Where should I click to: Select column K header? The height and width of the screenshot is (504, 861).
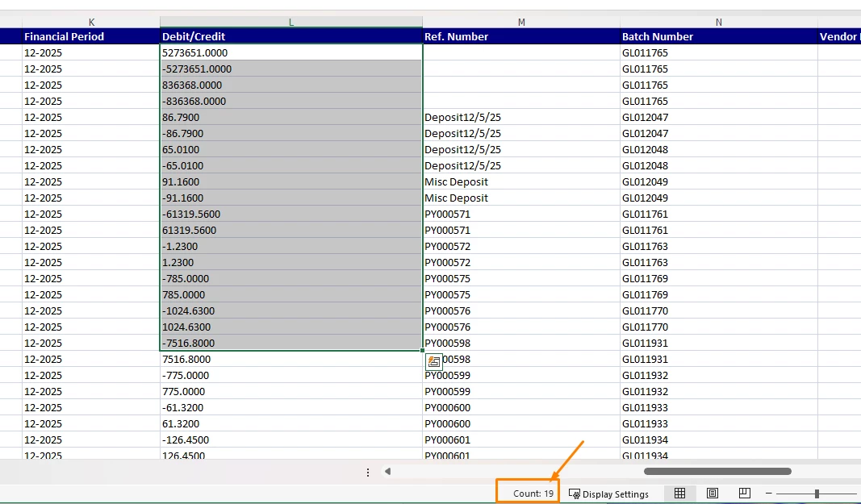[x=91, y=22]
